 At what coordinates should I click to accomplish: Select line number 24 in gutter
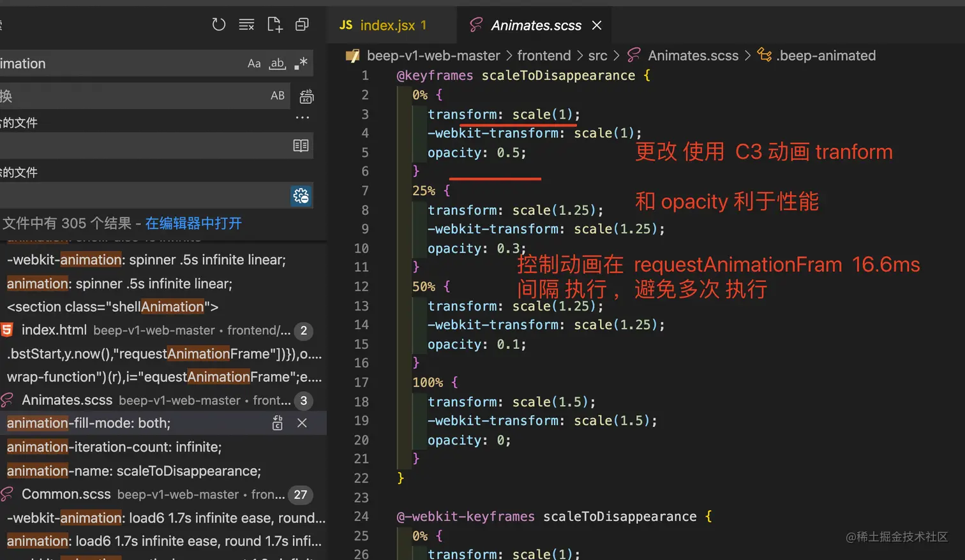tap(361, 516)
